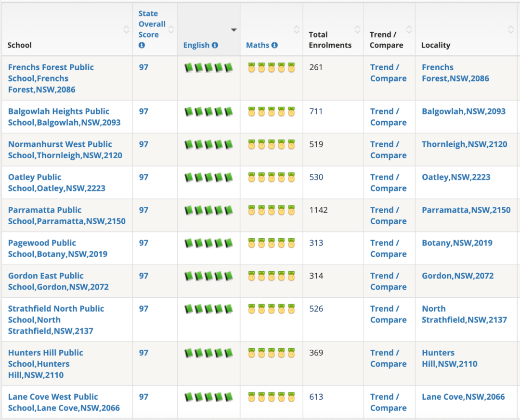
Task: Sort by Trend / Compare arrows
Action: tap(409, 29)
